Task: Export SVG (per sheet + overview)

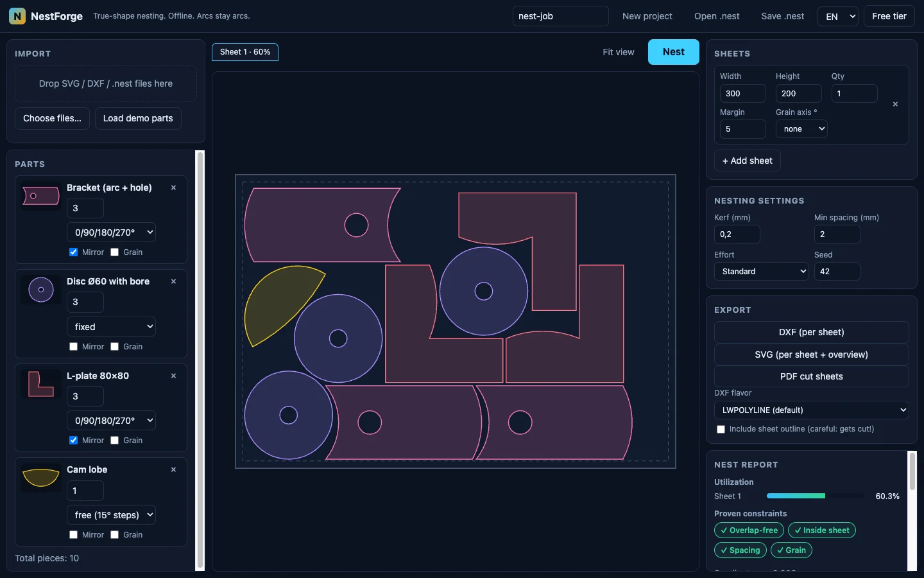Action: coord(811,355)
